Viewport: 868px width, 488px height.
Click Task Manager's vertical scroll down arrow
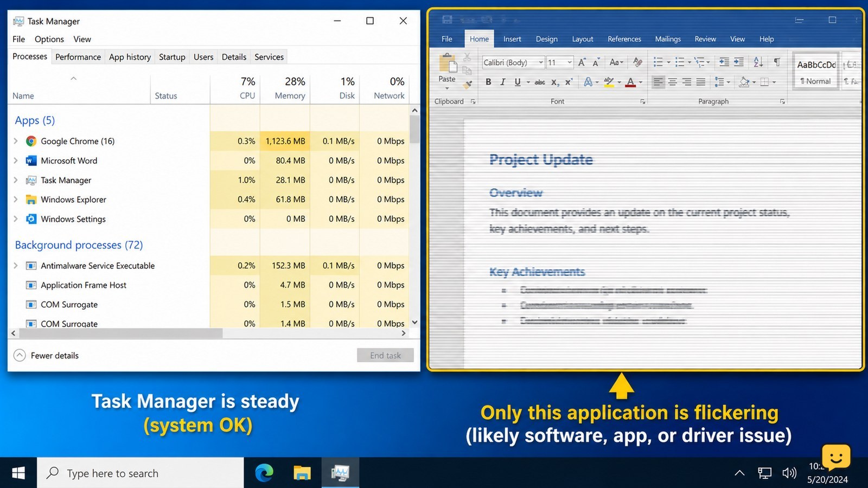[415, 322]
